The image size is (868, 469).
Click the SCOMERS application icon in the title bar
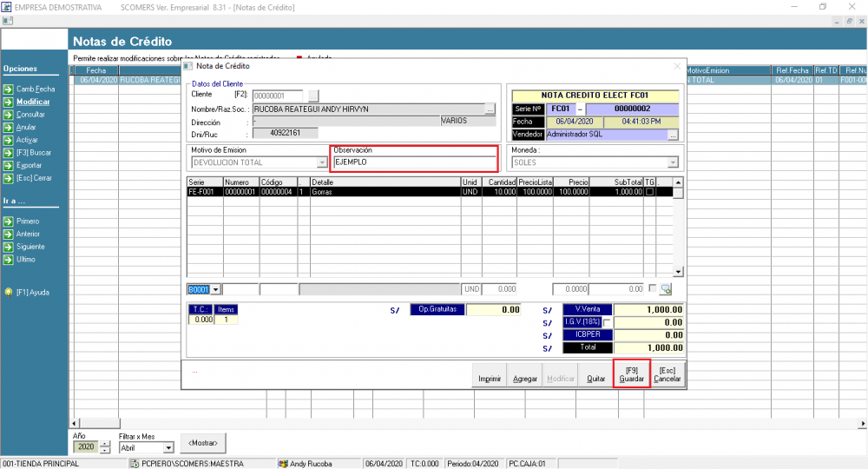point(6,7)
